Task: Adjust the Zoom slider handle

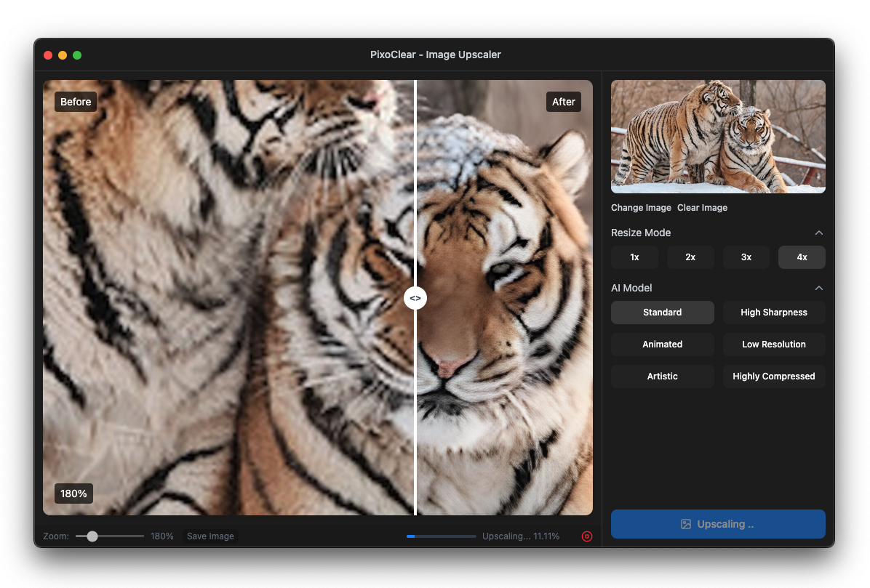Action: (x=92, y=536)
